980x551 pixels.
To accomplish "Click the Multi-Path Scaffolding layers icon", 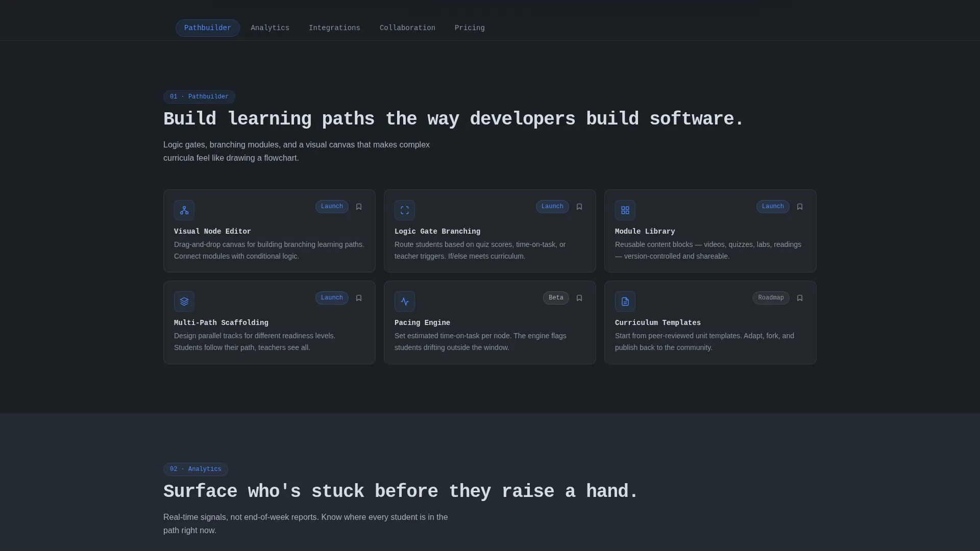I will [184, 302].
